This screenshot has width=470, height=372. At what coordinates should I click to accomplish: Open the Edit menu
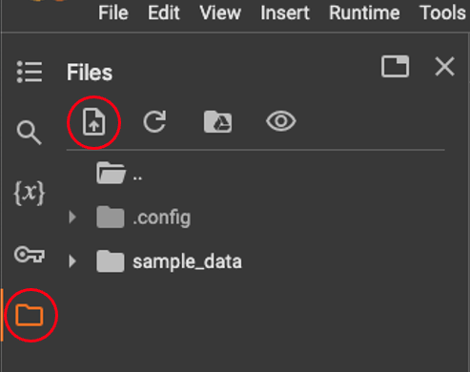(x=164, y=13)
